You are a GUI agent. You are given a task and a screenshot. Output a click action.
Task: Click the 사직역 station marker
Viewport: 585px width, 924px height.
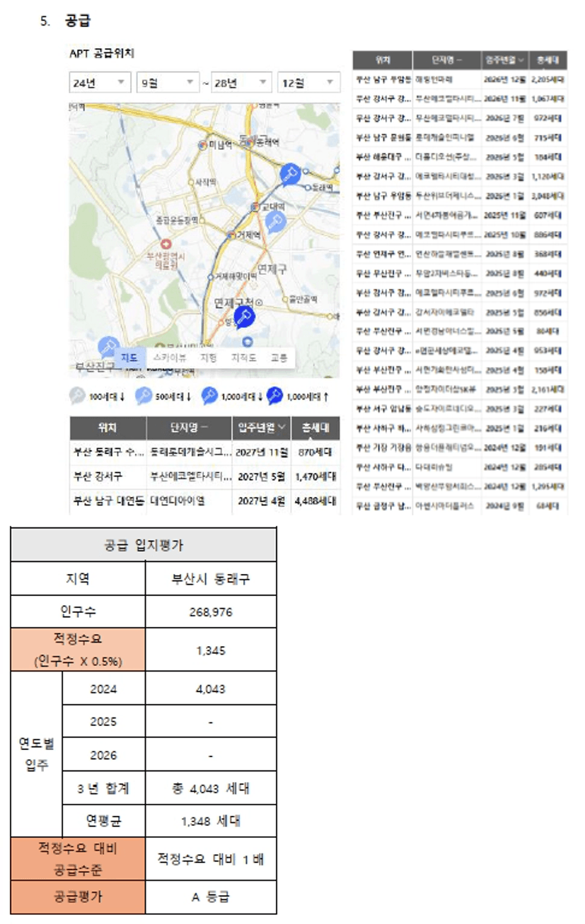[x=190, y=182]
